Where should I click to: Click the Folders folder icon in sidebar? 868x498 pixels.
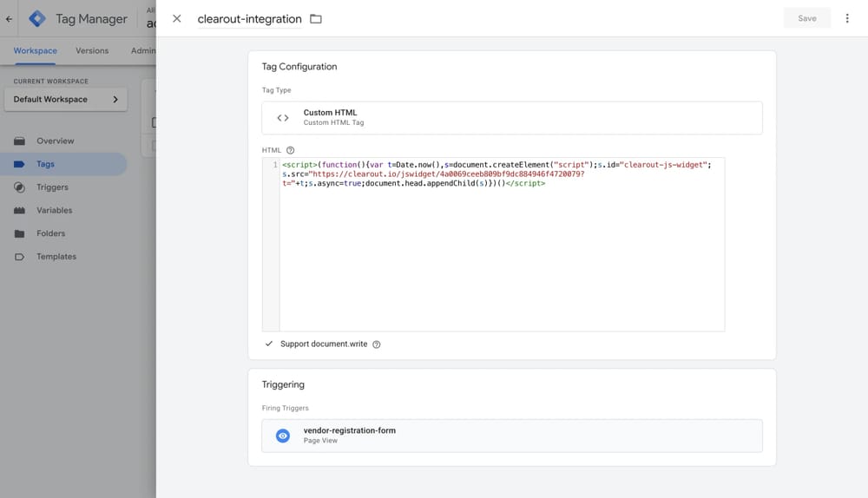click(19, 233)
